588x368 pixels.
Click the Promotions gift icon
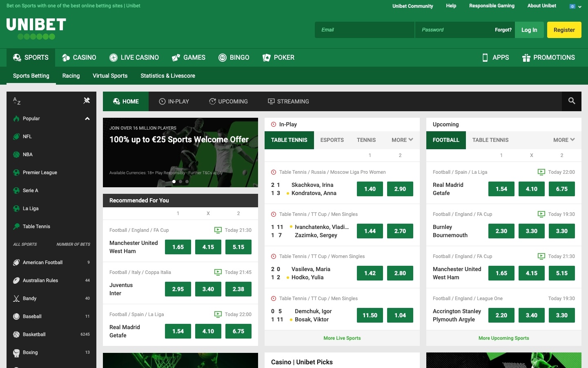(526, 58)
